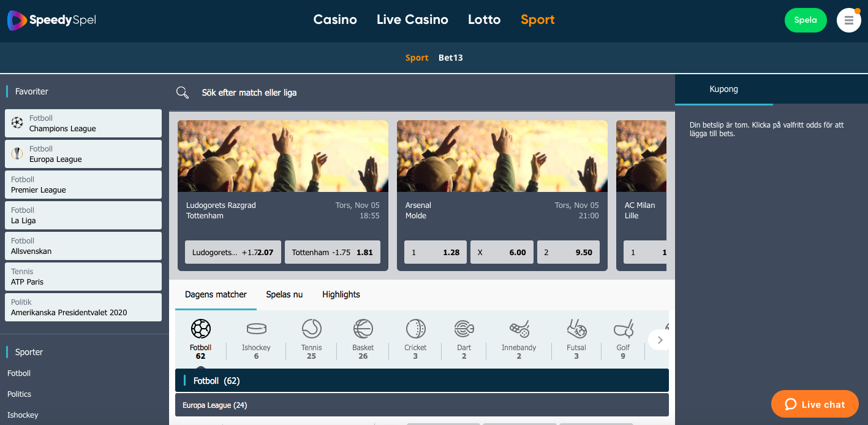Image resolution: width=868 pixels, height=425 pixels.
Task: Select the Ishockey sport icon
Action: click(x=255, y=328)
